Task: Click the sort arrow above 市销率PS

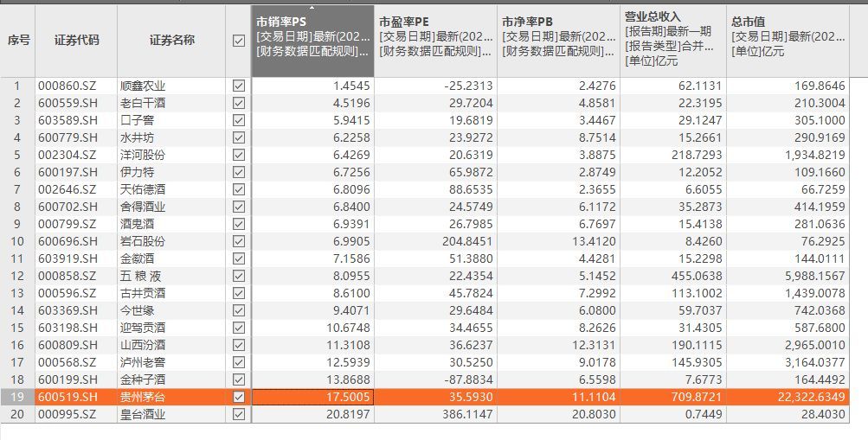Action: coord(312,8)
